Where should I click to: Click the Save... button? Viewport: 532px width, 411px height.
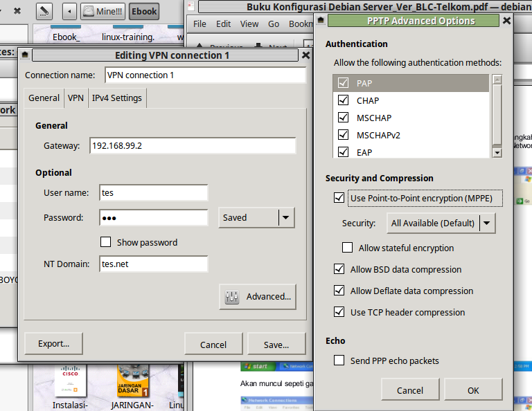tap(276, 345)
